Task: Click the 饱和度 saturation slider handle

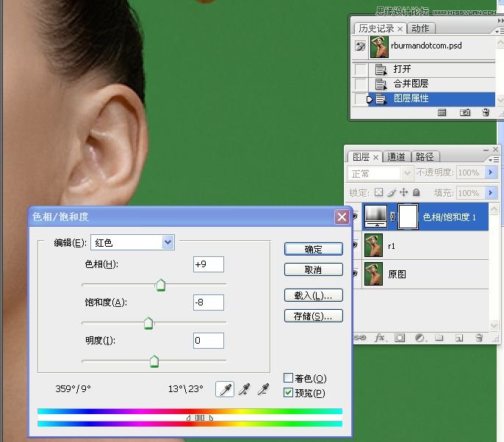Action: tap(148, 323)
